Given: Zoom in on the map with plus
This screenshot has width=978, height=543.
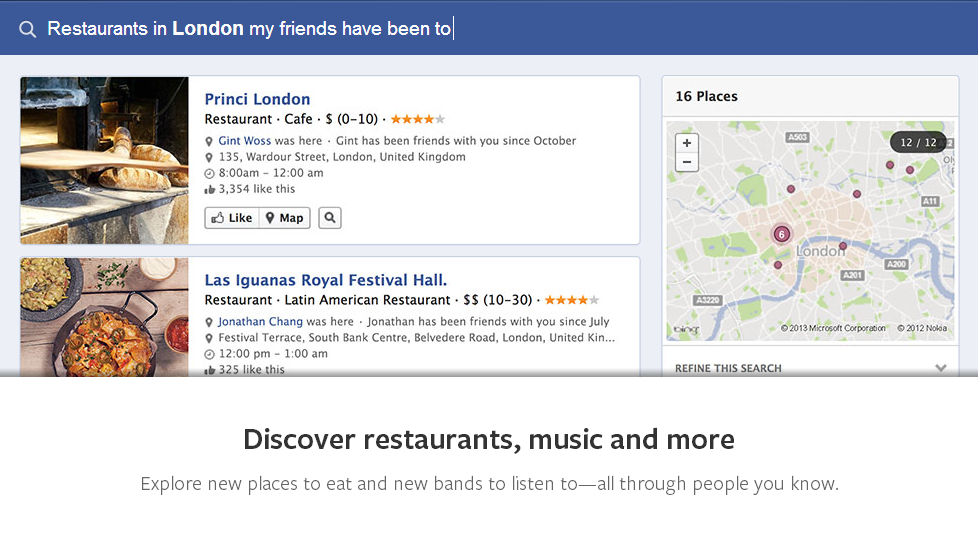Looking at the screenshot, I should [x=687, y=143].
